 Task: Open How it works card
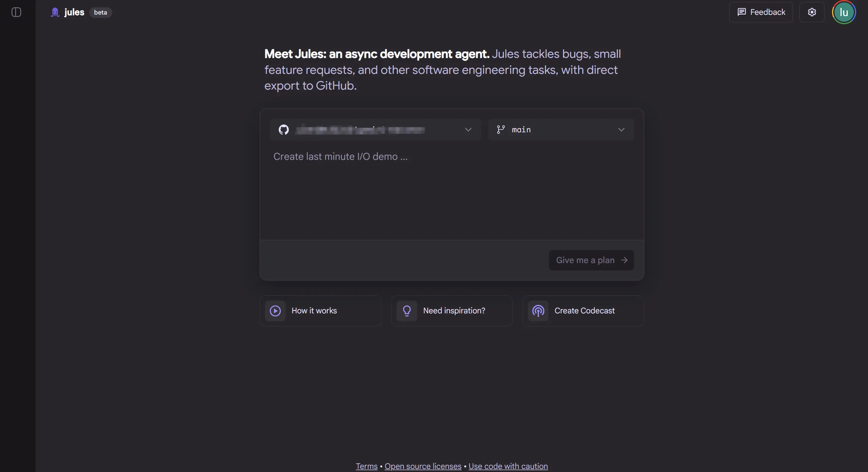320,311
